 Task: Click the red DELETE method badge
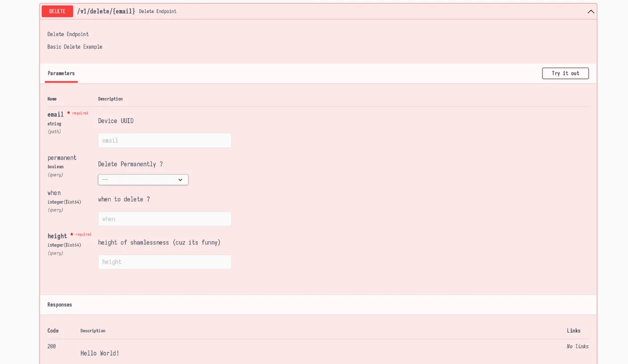coord(57,12)
